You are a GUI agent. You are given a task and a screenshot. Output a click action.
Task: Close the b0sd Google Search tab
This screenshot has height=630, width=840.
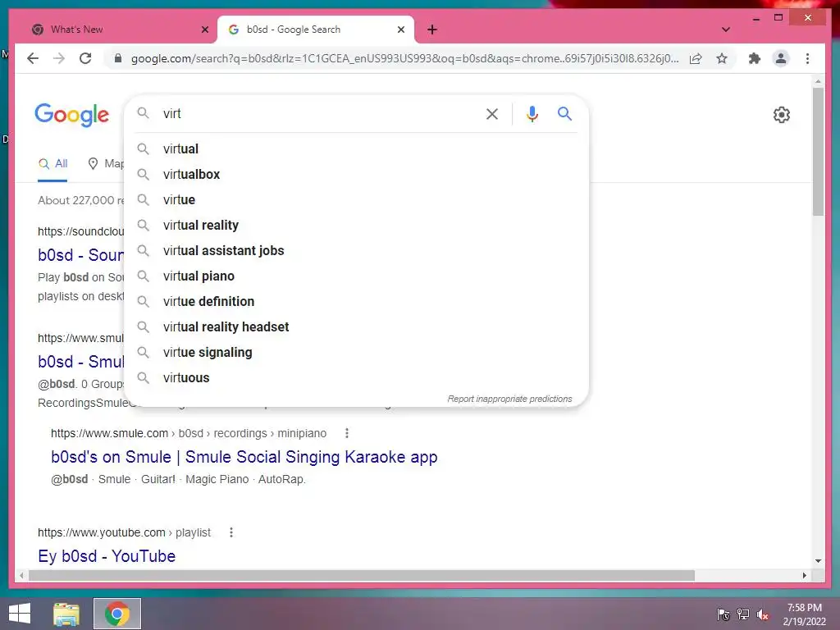coord(400,30)
